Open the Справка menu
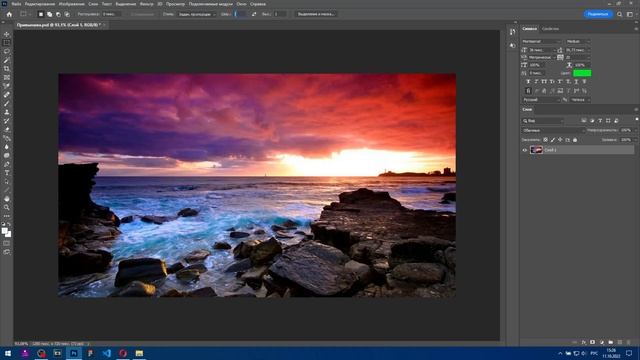The image size is (640, 360). pyautogui.click(x=258, y=4)
